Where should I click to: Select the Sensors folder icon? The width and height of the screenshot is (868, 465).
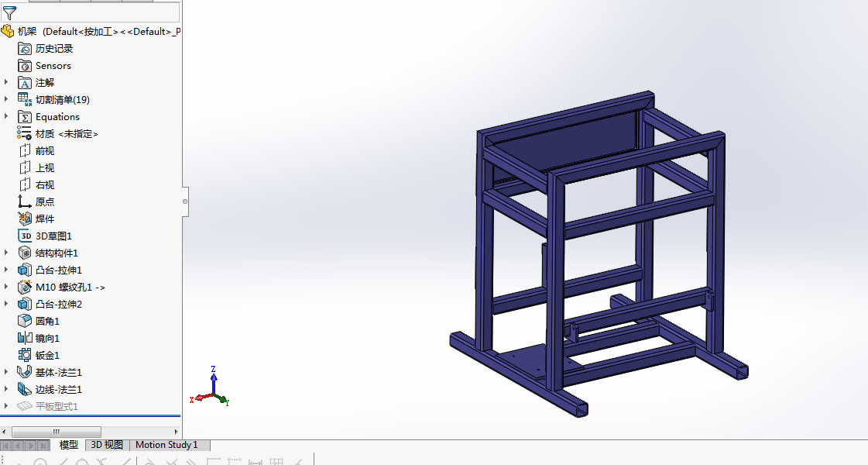point(24,66)
